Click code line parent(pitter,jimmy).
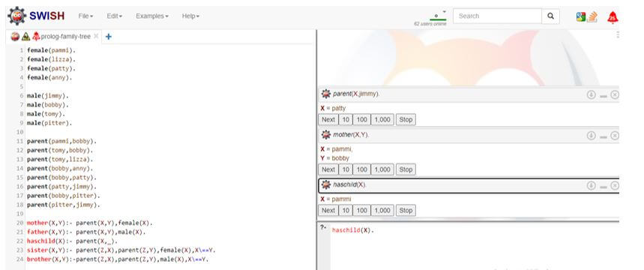This screenshot has width=644, height=270. pyautogui.click(x=64, y=205)
